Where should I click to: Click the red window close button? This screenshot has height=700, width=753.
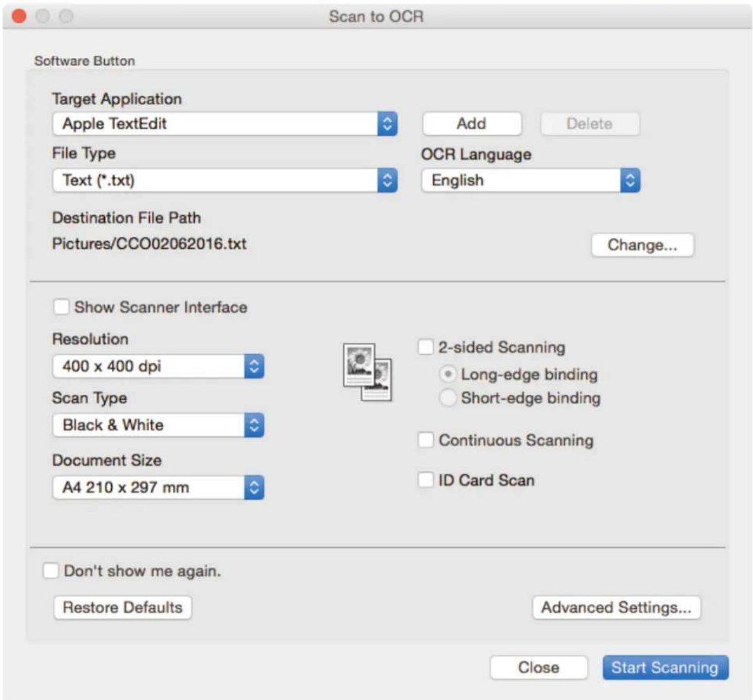(19, 16)
